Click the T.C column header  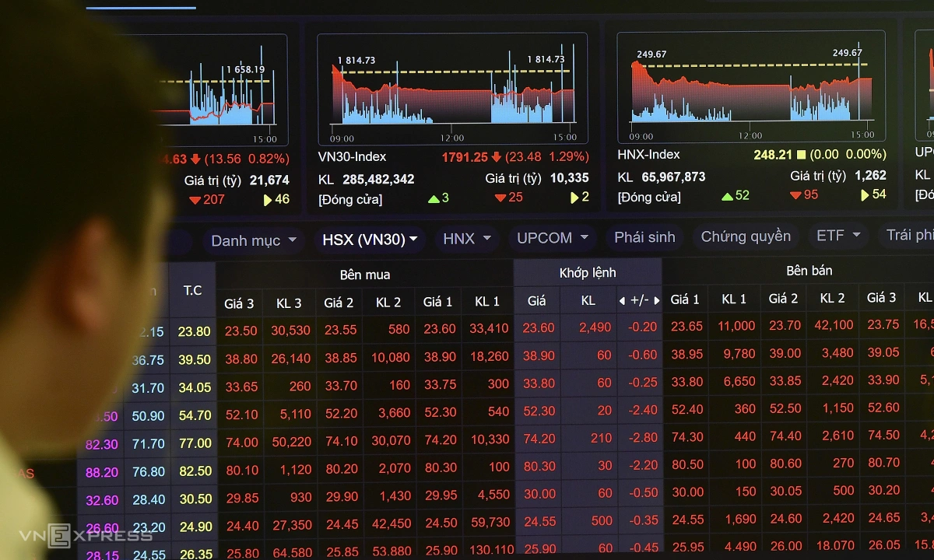point(192,290)
